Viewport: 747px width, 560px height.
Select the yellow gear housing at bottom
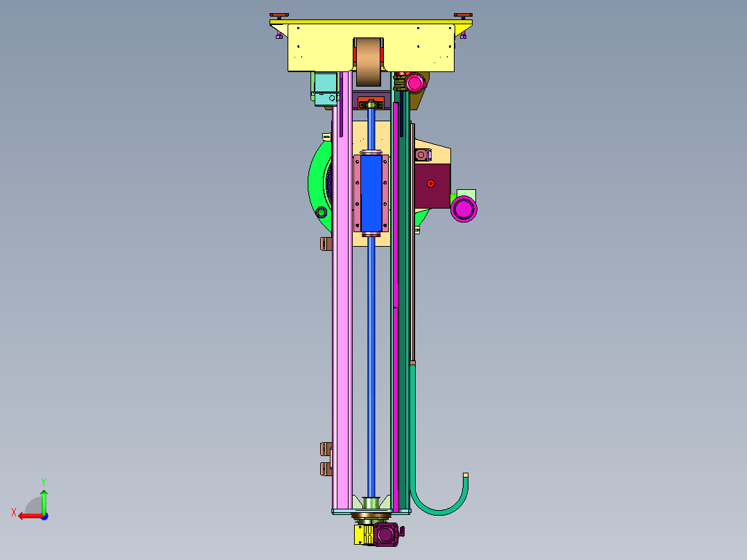[x=364, y=535]
